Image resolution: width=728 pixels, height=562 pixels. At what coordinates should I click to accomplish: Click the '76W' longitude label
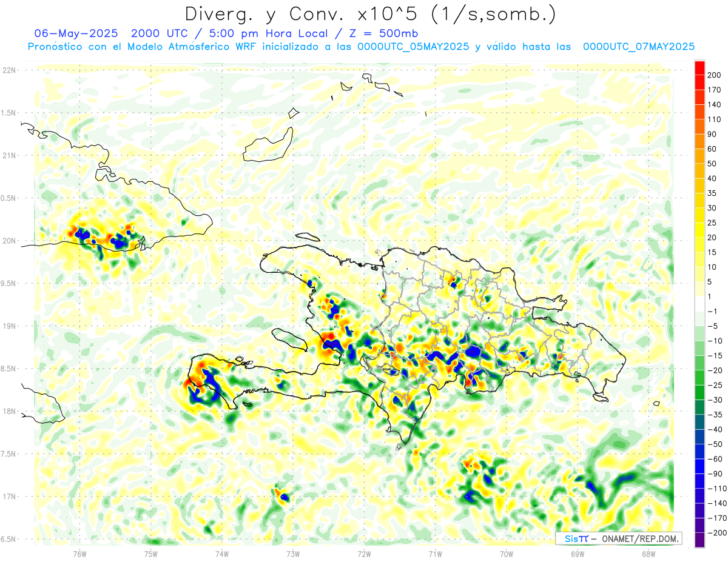[x=79, y=554]
